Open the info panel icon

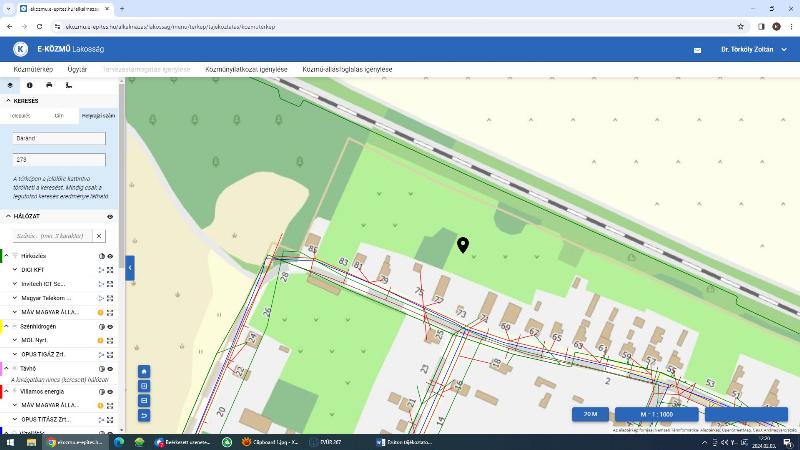click(x=29, y=85)
